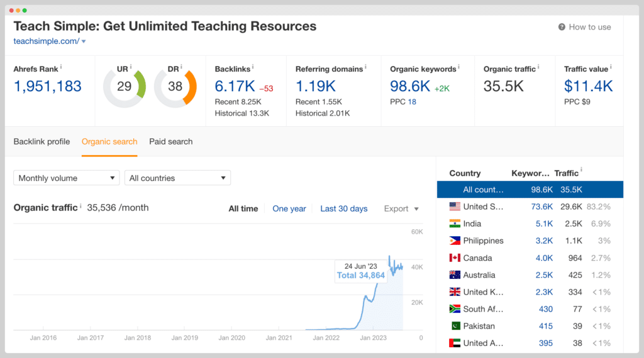The height and width of the screenshot is (358, 644).
Task: Click the United Kingdom flag icon
Action: pos(455,292)
